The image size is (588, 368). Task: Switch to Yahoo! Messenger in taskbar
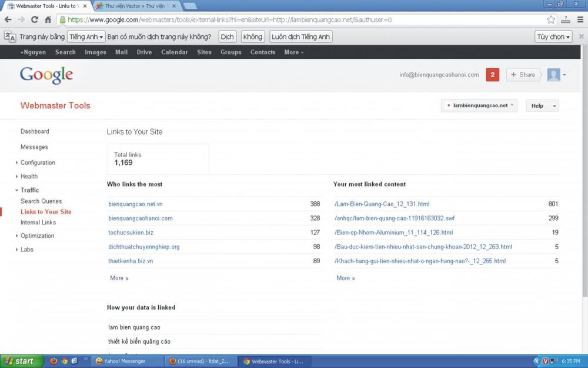point(127,362)
